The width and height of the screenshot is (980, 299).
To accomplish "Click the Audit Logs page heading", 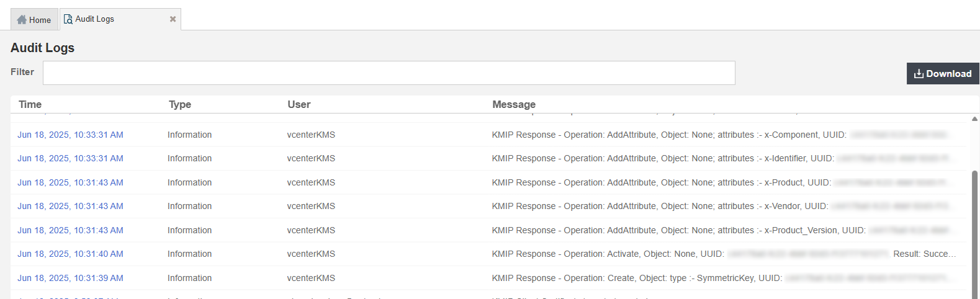I will [x=42, y=48].
